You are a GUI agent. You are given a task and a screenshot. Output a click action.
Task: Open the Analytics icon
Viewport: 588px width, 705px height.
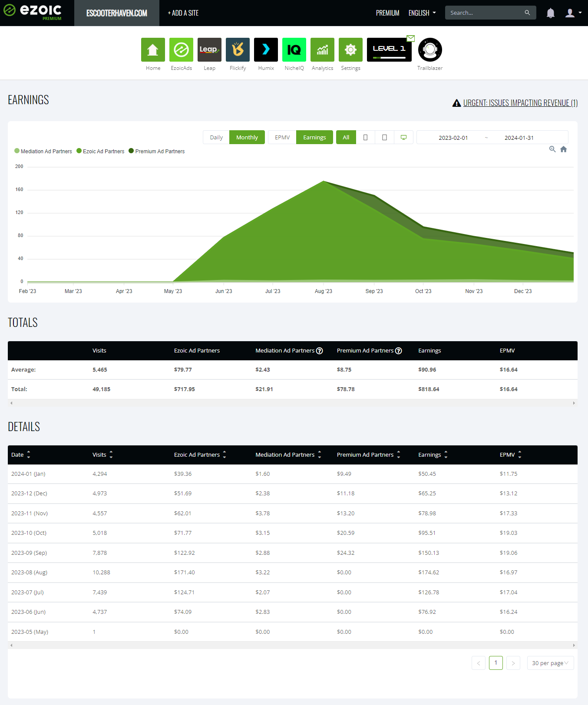tap(322, 49)
